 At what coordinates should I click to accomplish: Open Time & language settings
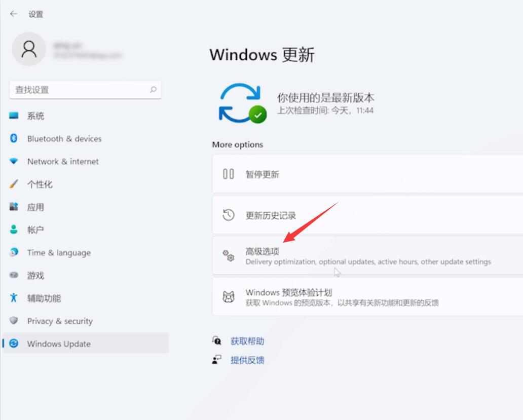click(85, 253)
